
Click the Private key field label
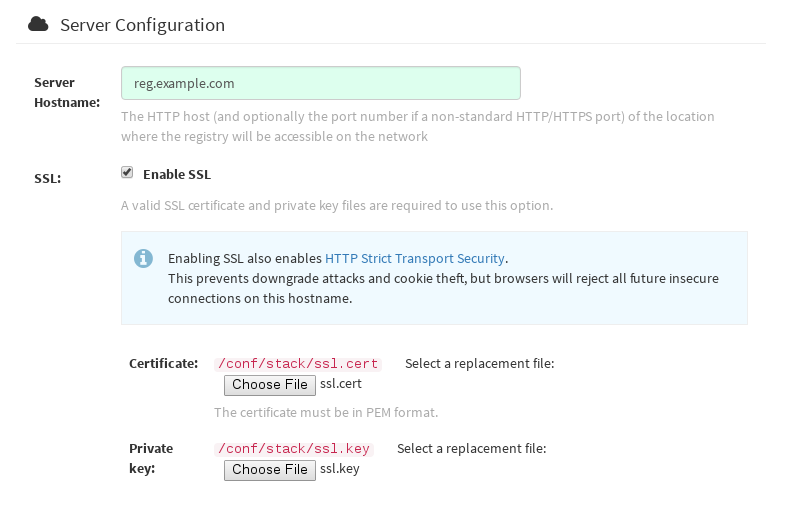click(151, 458)
